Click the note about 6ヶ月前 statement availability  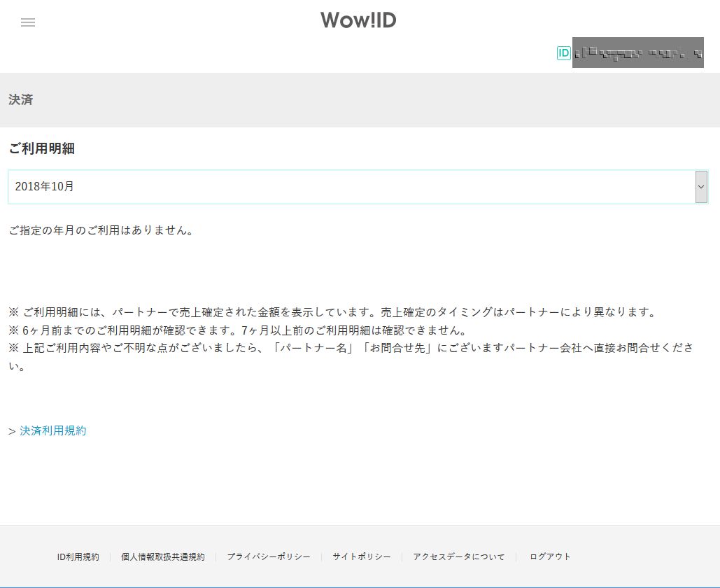coord(238,330)
